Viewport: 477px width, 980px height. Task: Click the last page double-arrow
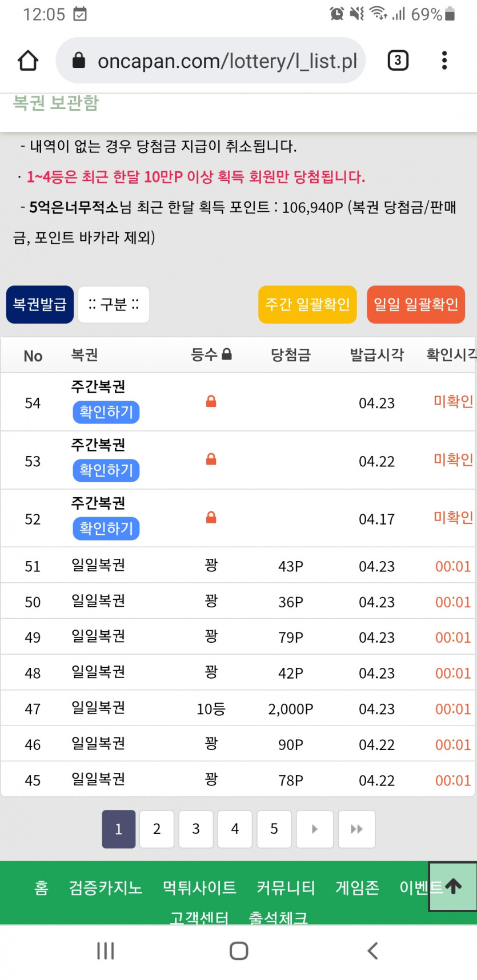tap(356, 829)
